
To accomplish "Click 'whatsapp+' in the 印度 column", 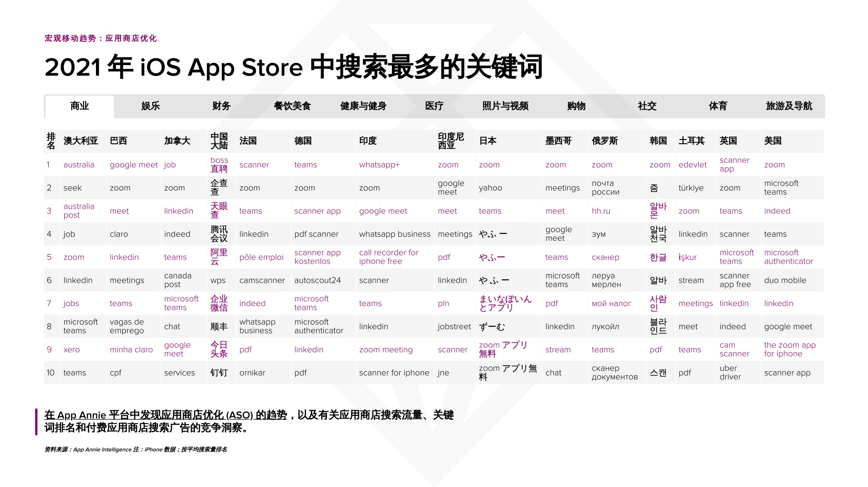I will [379, 165].
